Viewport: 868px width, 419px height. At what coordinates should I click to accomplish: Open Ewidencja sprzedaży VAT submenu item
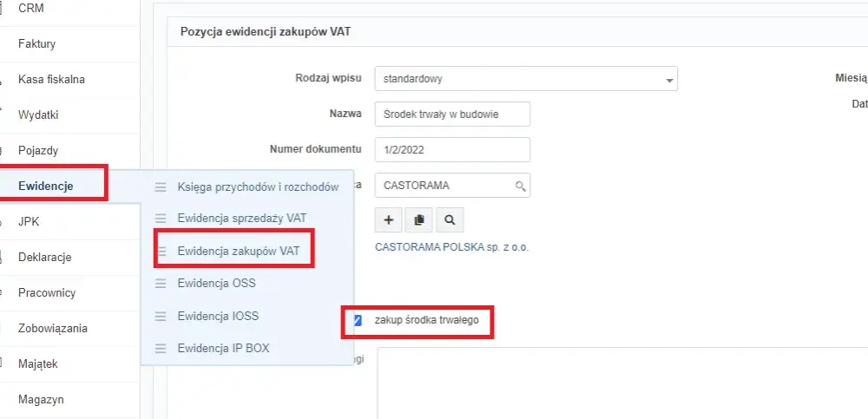click(x=242, y=219)
